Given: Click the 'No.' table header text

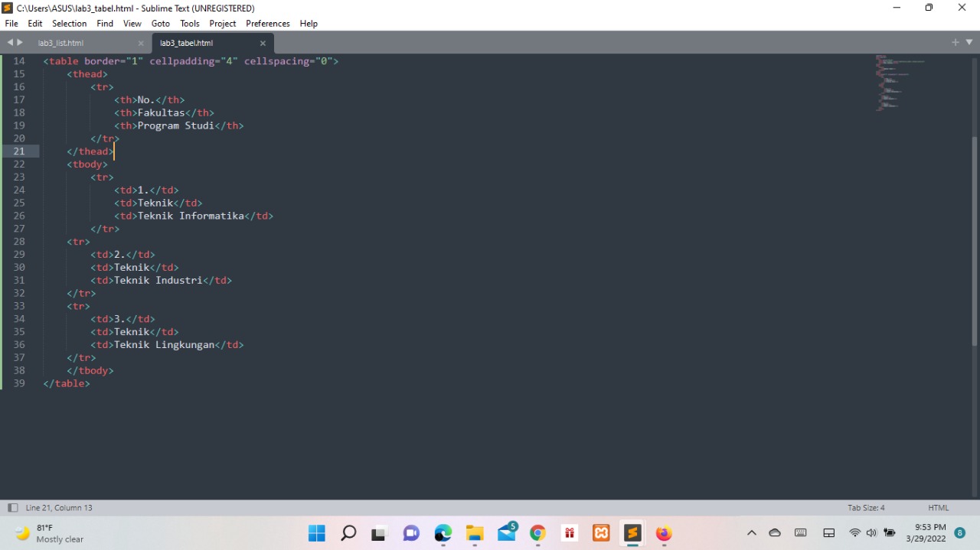Looking at the screenshot, I should tap(146, 99).
